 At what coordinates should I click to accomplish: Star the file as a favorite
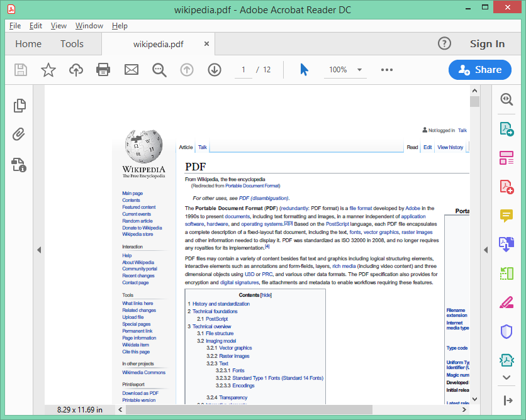pos(48,70)
